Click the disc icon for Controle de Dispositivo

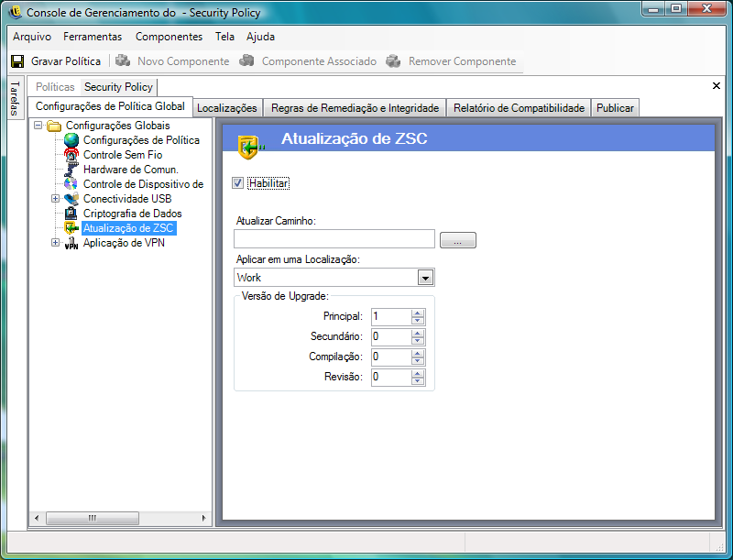coord(71,183)
